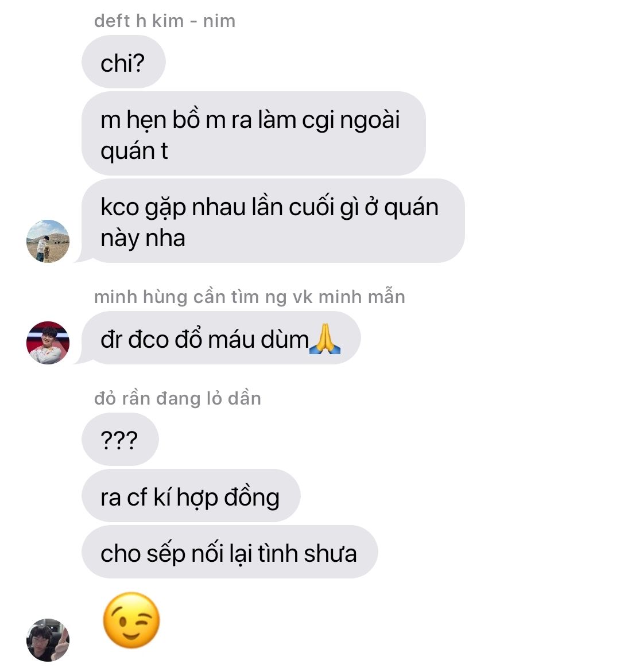
Task: Tap the avatar beside the winking emoji
Action: (48, 640)
